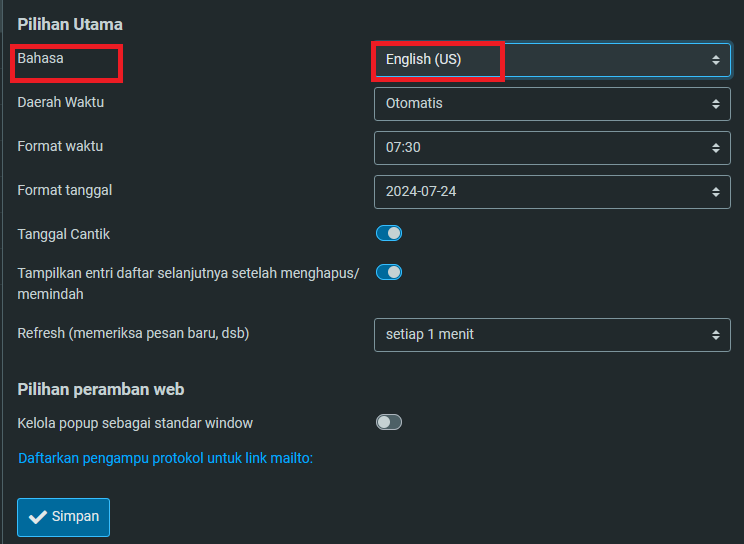Click the Tanggal Cantik label text
The width and height of the screenshot is (744, 544).
(64, 234)
